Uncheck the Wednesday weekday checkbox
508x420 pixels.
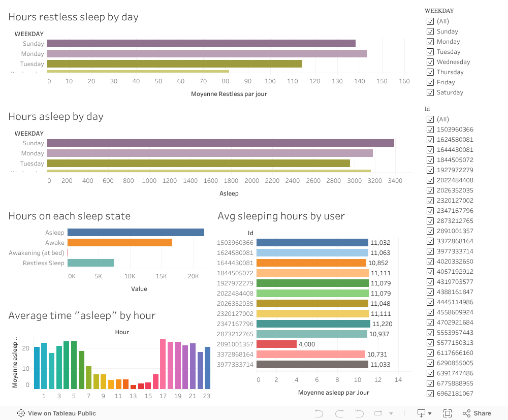pos(430,62)
